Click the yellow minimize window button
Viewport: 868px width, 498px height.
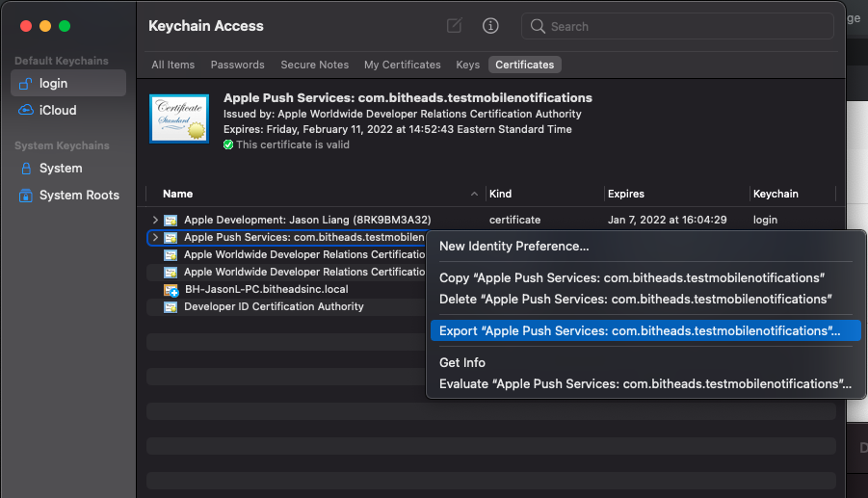point(45,26)
